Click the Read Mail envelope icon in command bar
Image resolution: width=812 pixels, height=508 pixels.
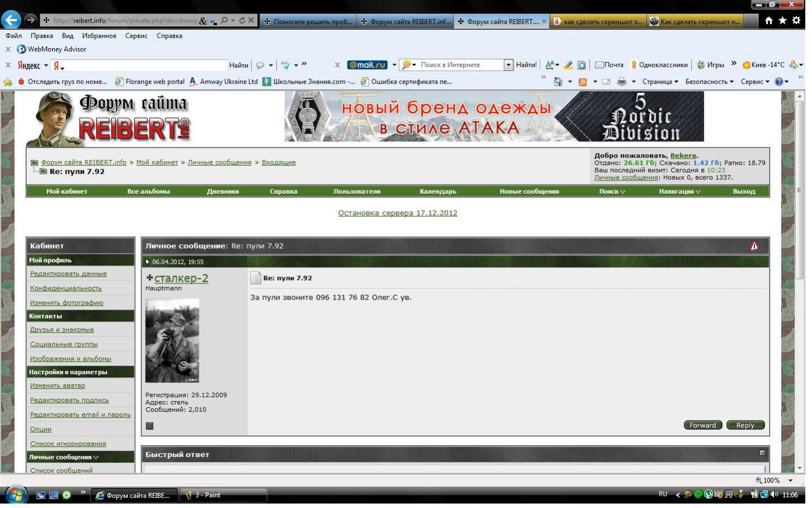click(x=606, y=82)
